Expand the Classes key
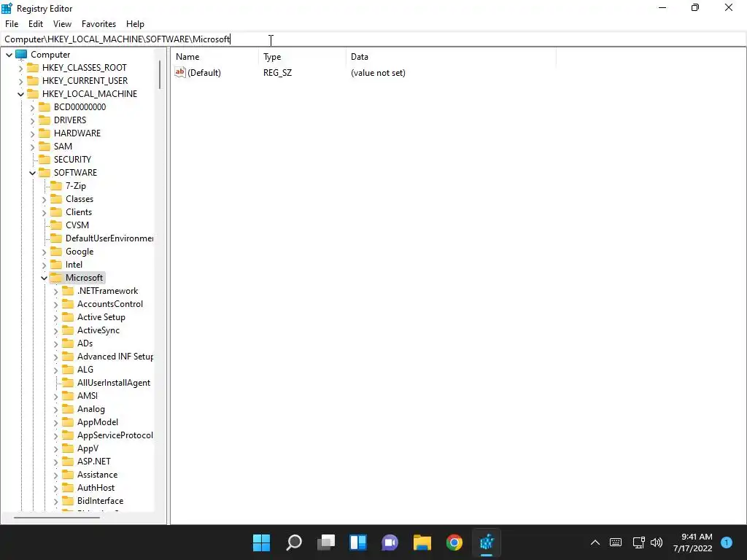Screen dimensions: 747x560 point(44,199)
